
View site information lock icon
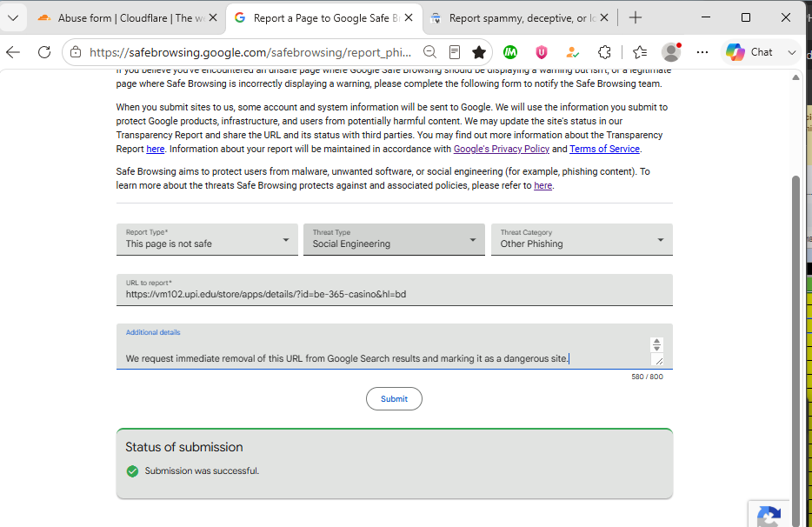[76, 52]
